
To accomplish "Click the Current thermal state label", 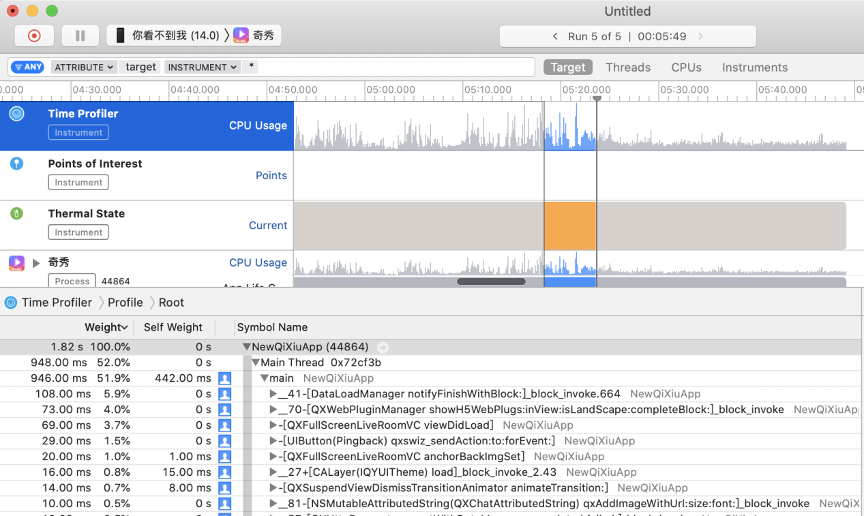I will coord(268,225).
